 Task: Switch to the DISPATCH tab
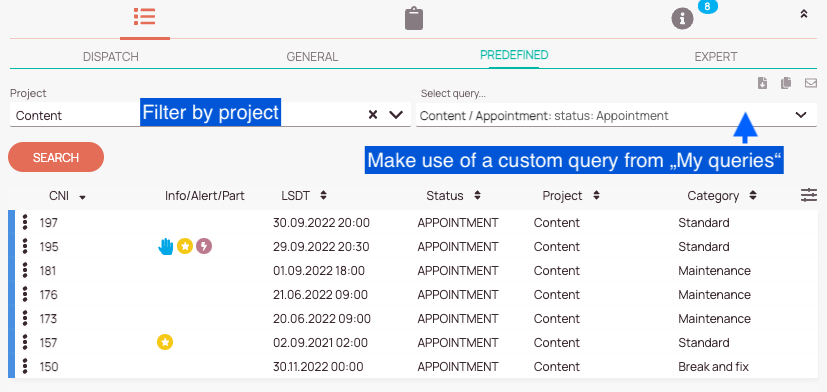click(x=111, y=57)
